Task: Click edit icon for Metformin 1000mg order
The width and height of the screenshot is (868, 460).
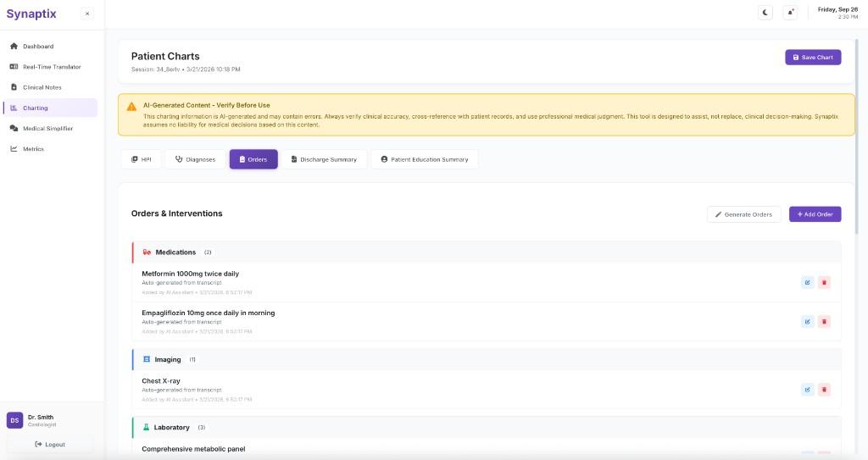Action: click(807, 282)
